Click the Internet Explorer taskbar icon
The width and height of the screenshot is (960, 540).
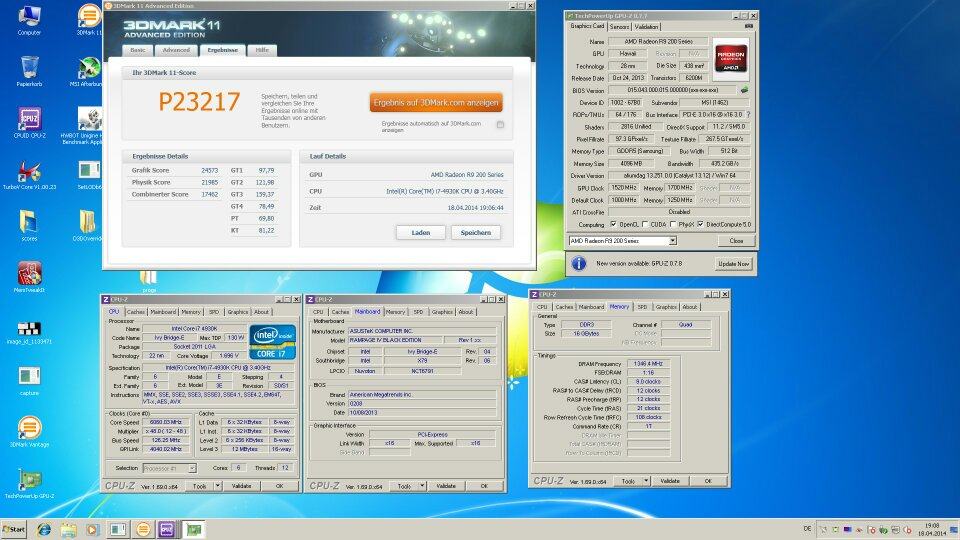coord(44,530)
